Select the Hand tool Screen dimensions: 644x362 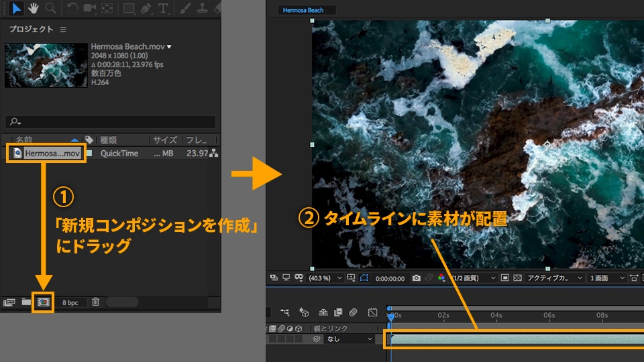tap(34, 9)
